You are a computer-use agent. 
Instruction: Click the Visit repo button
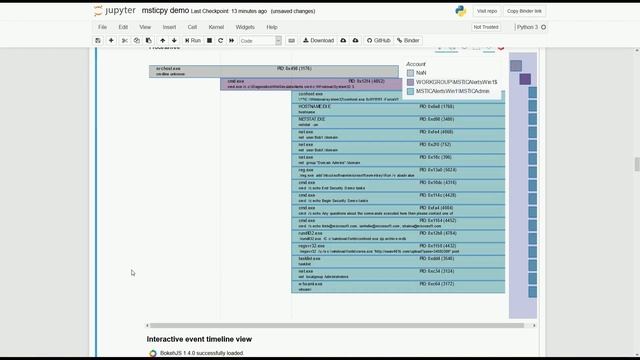point(487,11)
